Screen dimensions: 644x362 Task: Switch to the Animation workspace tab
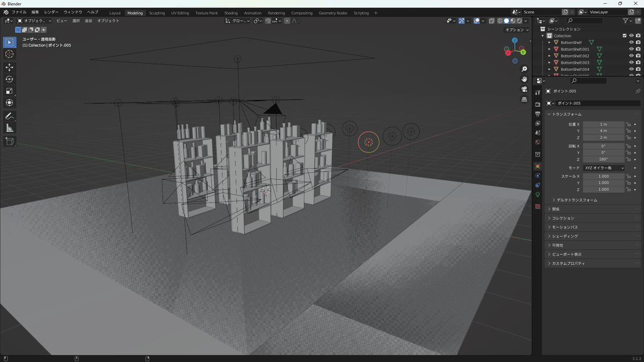tap(253, 13)
